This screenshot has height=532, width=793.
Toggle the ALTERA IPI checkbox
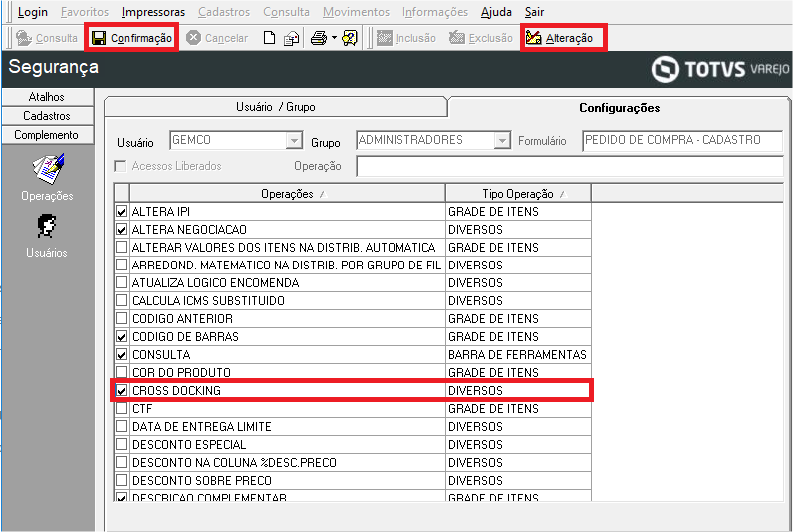click(x=122, y=212)
